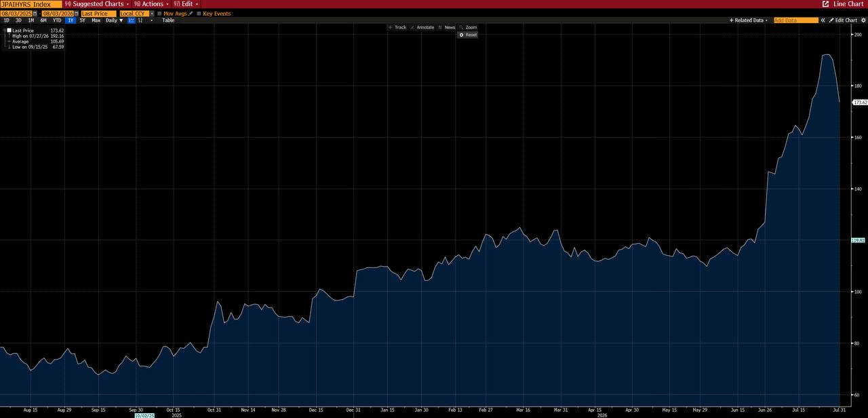Image resolution: width=868 pixels, height=418 pixels.
Task: Switch to Table view
Action: point(168,20)
